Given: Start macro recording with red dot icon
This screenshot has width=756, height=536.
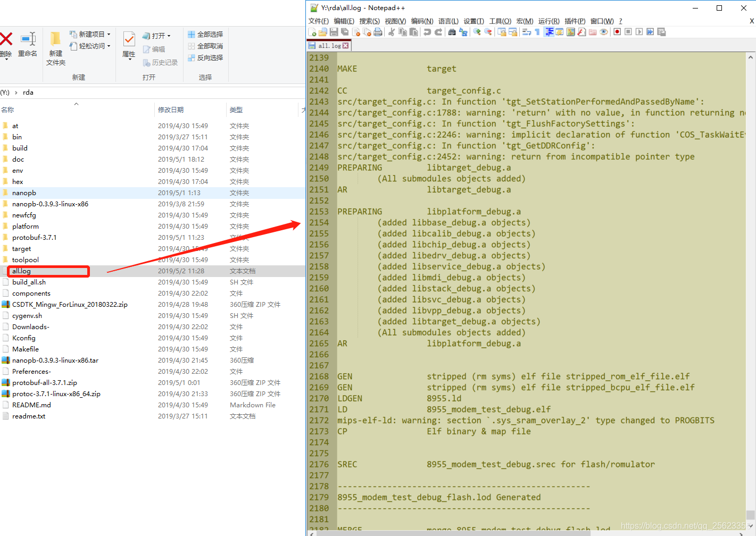Looking at the screenshot, I should [617, 32].
